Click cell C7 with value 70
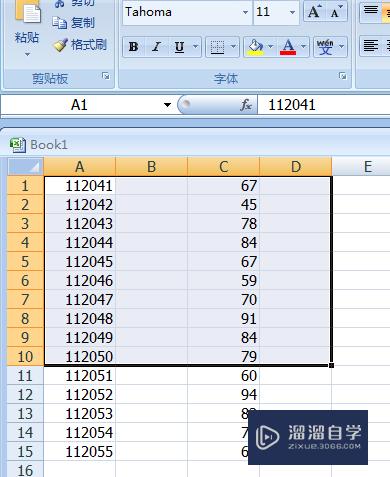This screenshot has height=477, width=390. [x=224, y=299]
